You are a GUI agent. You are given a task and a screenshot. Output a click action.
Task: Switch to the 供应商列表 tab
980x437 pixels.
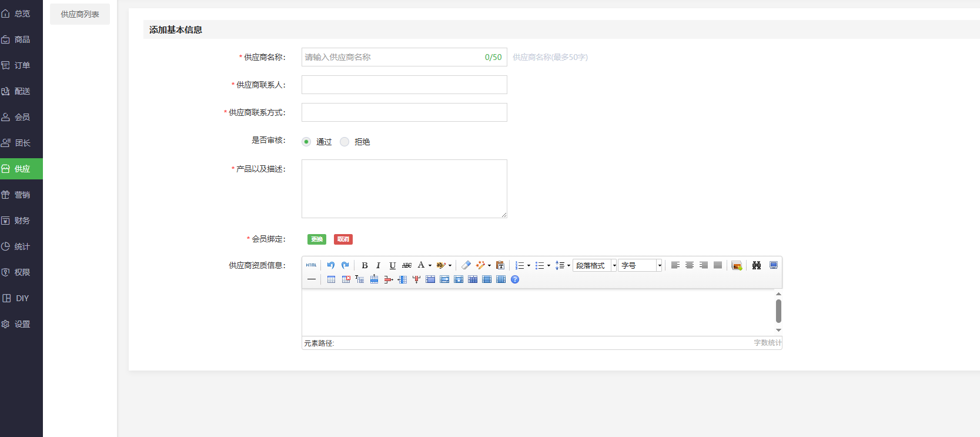80,14
